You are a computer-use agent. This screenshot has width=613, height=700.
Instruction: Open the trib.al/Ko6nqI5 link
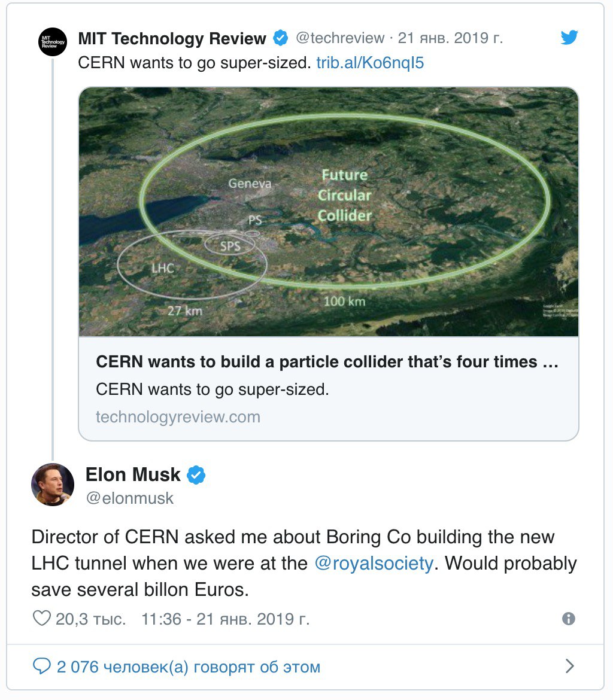(370, 63)
